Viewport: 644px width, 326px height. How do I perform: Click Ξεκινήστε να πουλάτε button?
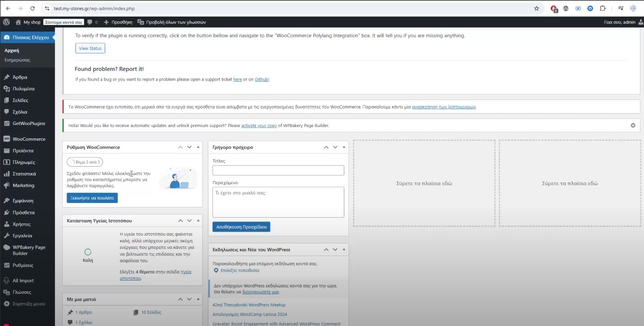(x=92, y=198)
